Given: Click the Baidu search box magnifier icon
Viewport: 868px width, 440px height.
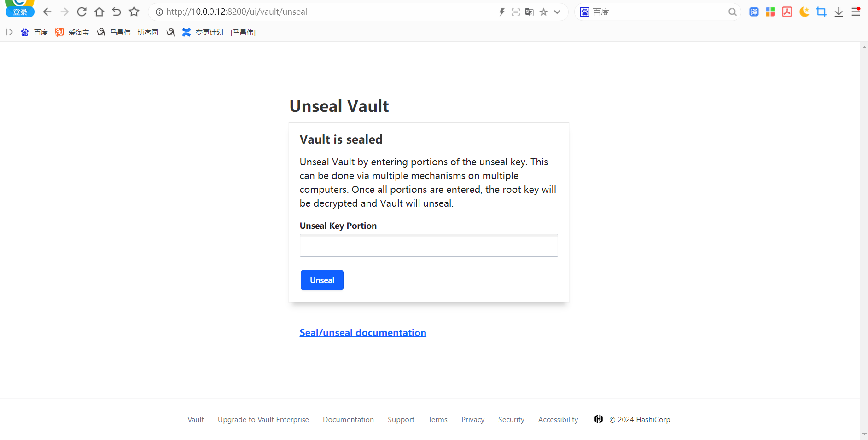Looking at the screenshot, I should tap(732, 12).
